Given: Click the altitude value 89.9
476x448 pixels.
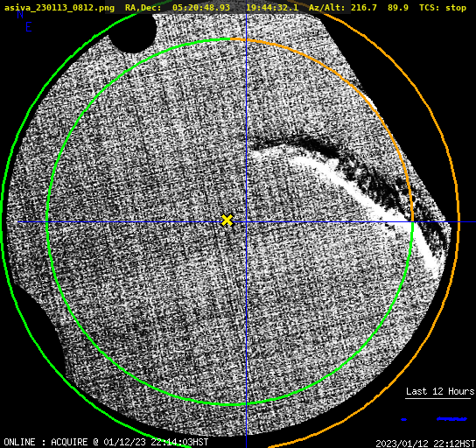Looking at the screenshot, I should click(398, 8).
